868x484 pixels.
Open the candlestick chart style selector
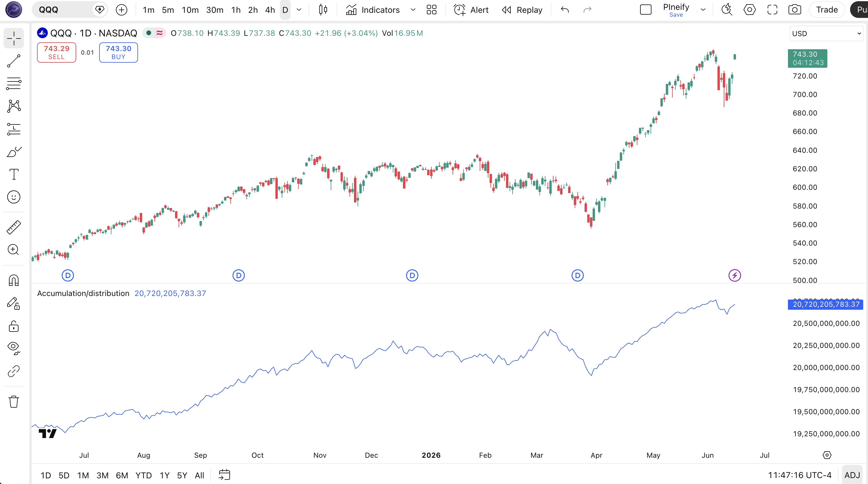tap(323, 10)
